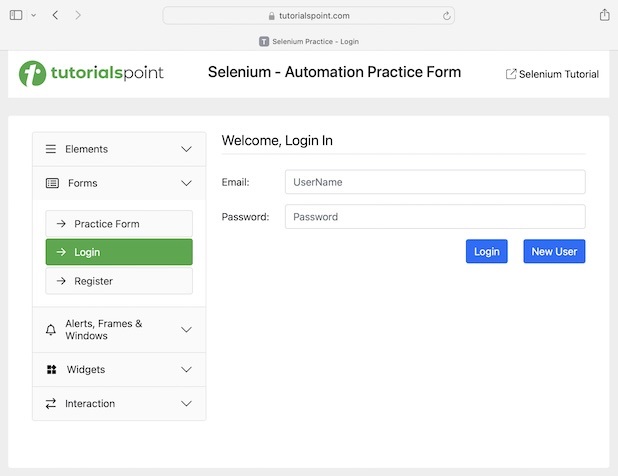Focus the Email UserName field
618x476 pixels.
(x=435, y=182)
